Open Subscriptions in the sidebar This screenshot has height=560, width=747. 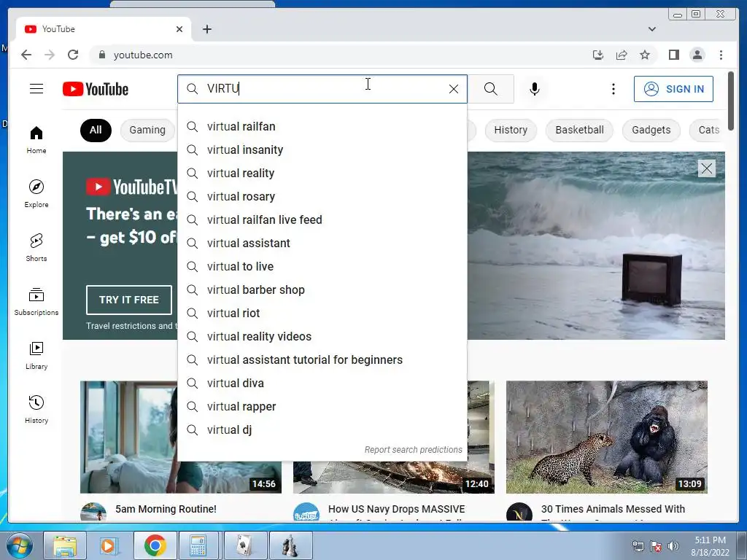(x=36, y=302)
